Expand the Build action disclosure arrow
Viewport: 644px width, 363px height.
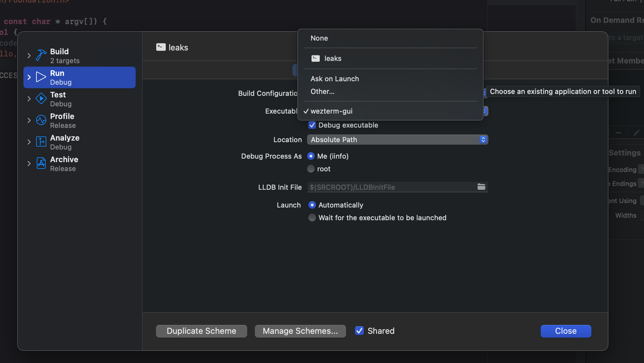click(29, 56)
